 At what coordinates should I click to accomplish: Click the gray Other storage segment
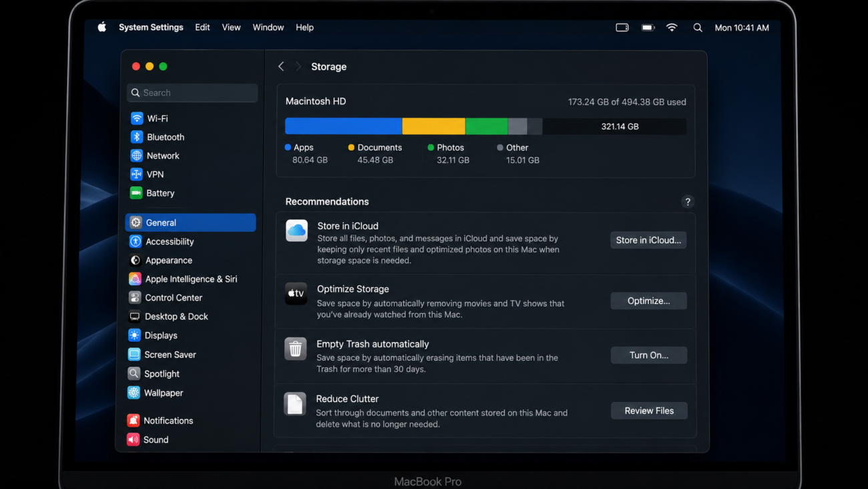517,126
